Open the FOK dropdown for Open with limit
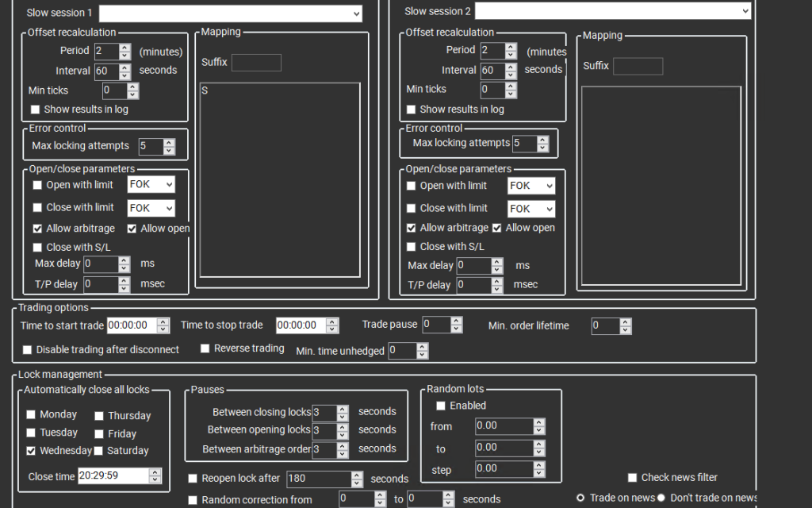Image resolution: width=812 pixels, height=508 pixels. point(151,184)
